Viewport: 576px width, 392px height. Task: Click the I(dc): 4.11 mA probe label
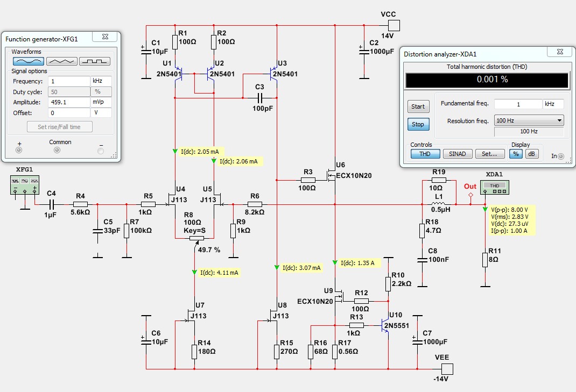coord(219,273)
